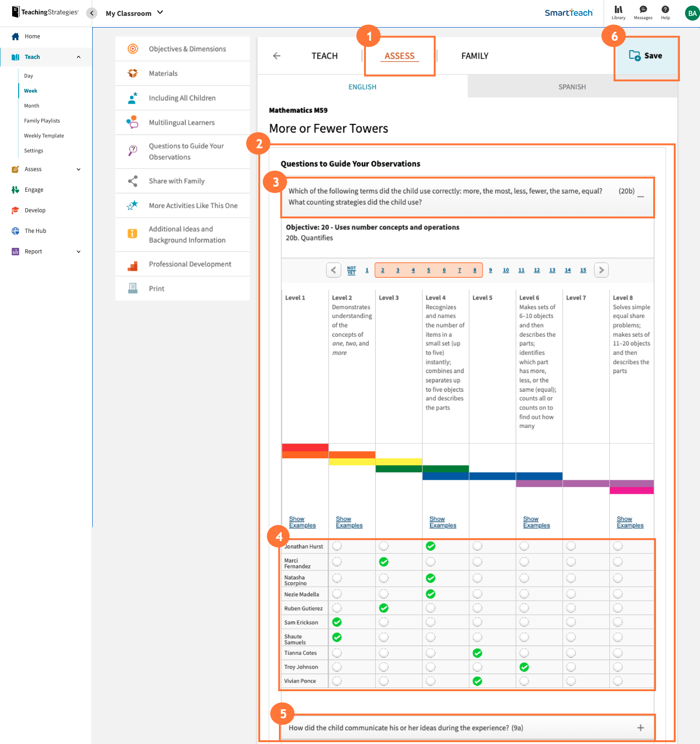Select Level 2 radio for Jonathan Hurst
Image resolution: width=700 pixels, height=744 pixels.
point(337,546)
